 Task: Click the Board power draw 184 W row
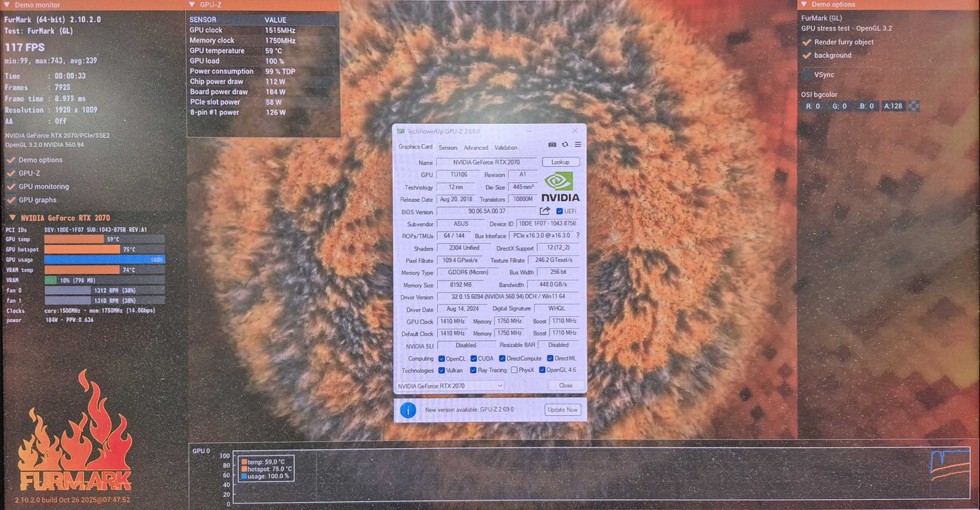coord(263,92)
